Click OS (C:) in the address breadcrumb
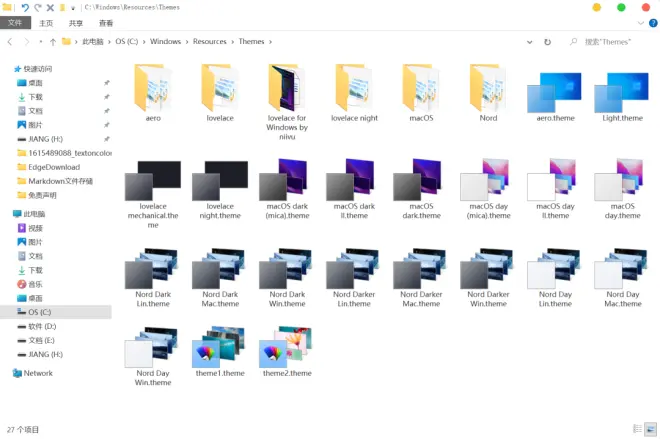This screenshot has height=439, width=660. click(127, 41)
